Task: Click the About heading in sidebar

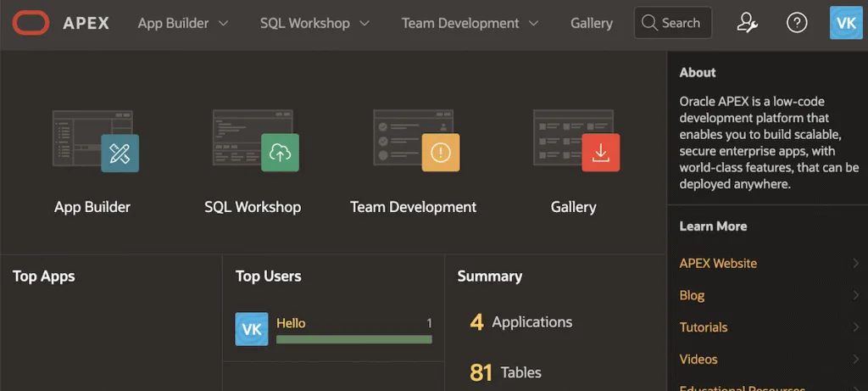Action: pyautogui.click(x=698, y=73)
